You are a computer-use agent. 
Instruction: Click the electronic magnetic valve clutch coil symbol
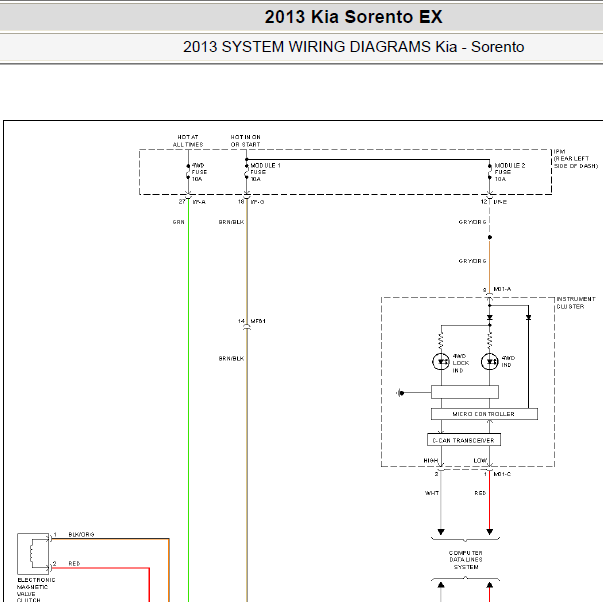click(x=33, y=554)
